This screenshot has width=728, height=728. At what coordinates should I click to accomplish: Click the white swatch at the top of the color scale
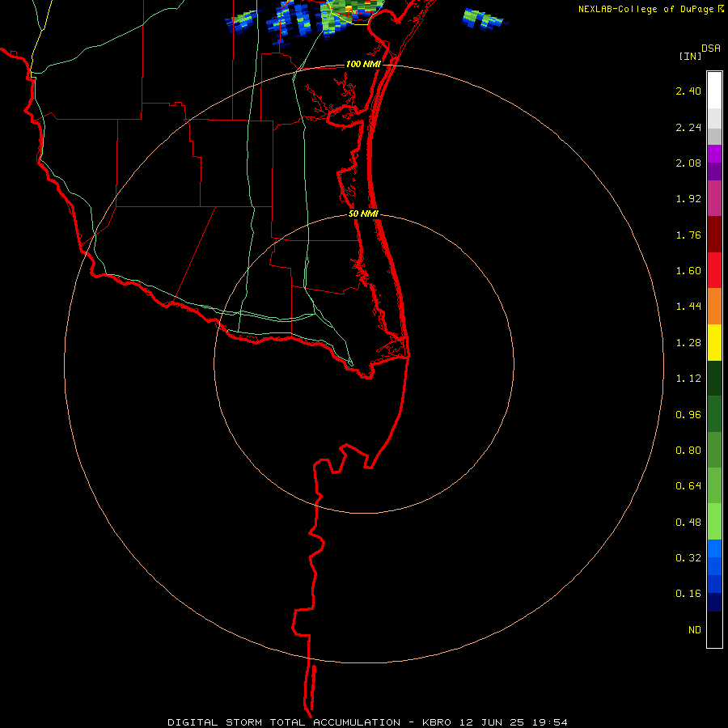pyautogui.click(x=714, y=91)
